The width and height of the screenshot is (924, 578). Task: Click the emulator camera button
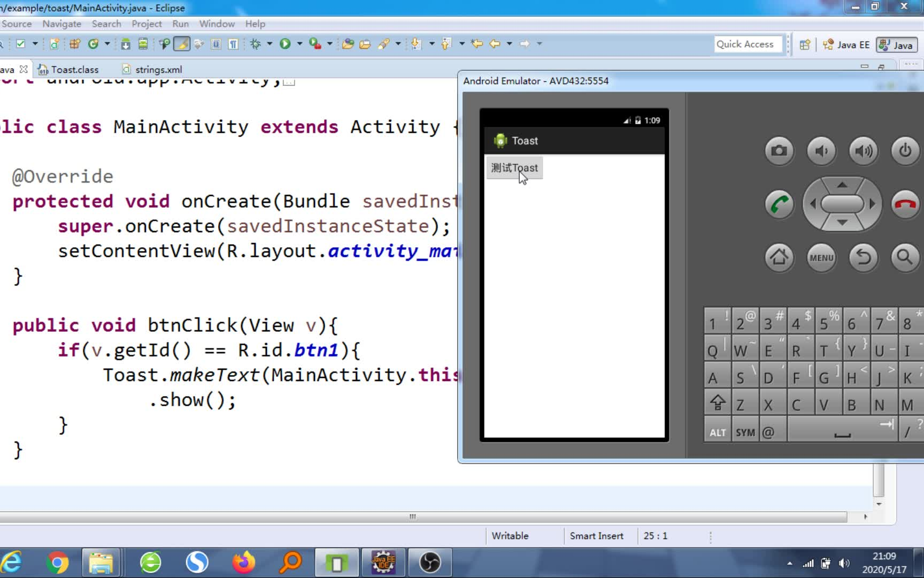(x=779, y=151)
